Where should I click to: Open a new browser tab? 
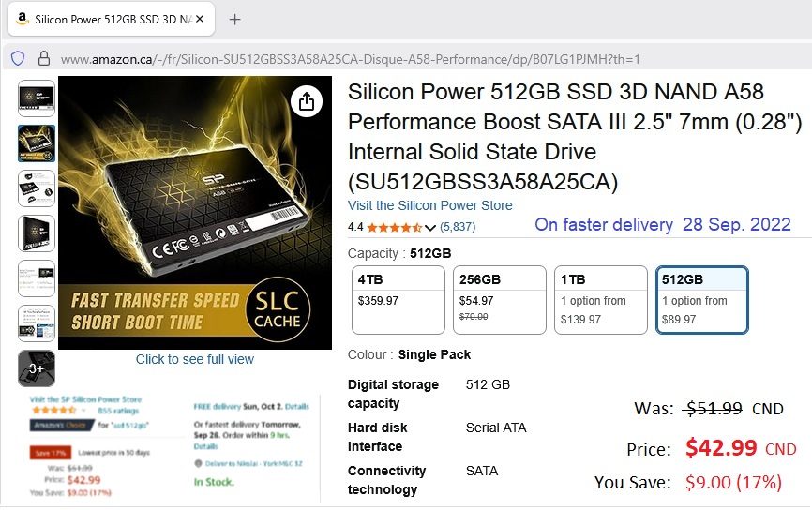(x=235, y=20)
